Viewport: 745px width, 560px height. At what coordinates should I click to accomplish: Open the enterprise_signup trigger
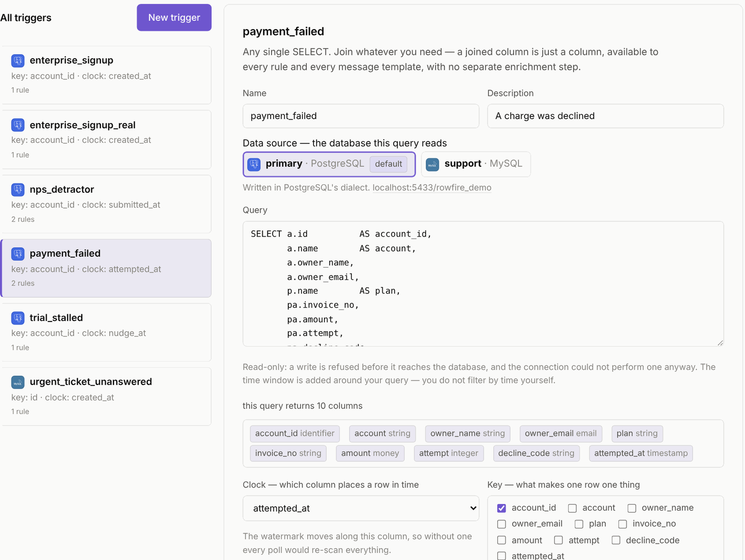click(107, 75)
